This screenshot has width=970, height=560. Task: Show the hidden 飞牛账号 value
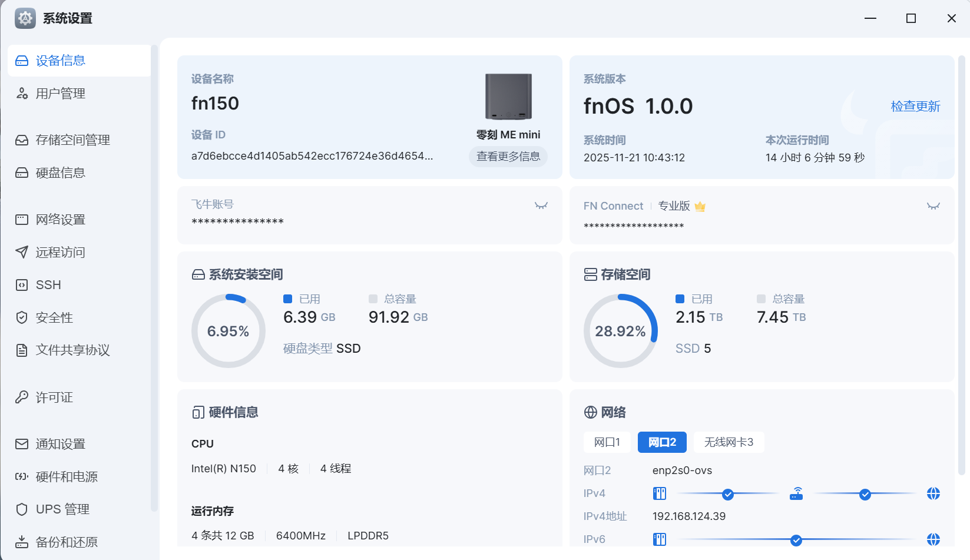click(541, 206)
